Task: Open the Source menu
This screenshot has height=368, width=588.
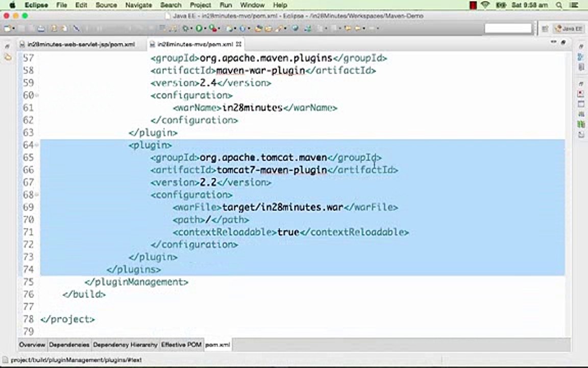Action: click(106, 5)
